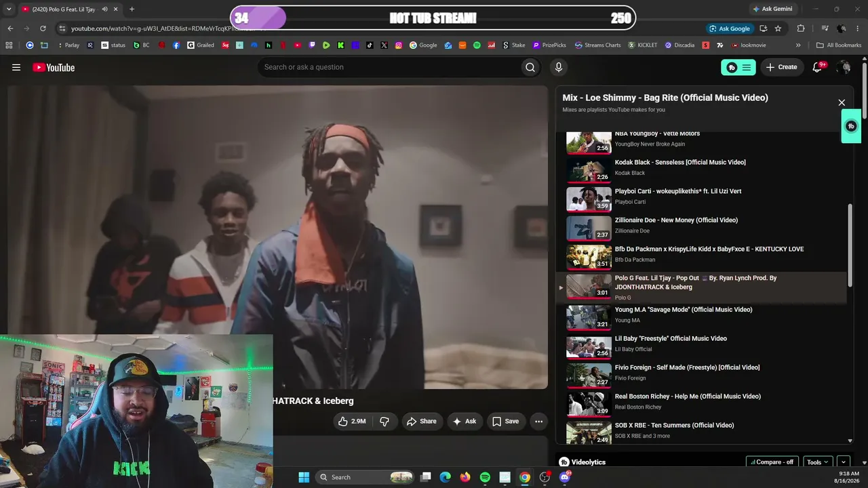868x488 pixels.
Task: Like the video with thumbs up 2.9M
Action: click(352, 421)
